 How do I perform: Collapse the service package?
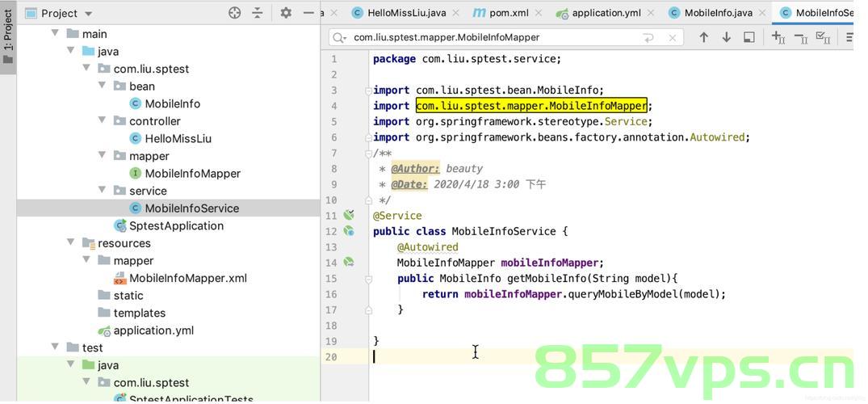[x=102, y=190]
